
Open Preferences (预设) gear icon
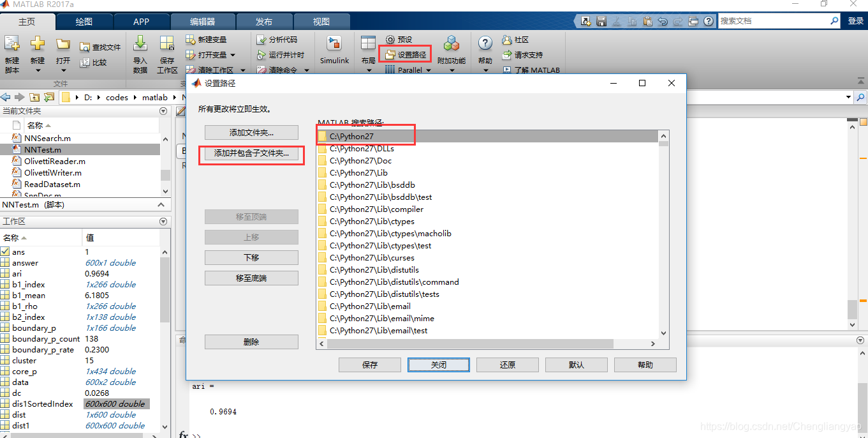click(x=390, y=40)
